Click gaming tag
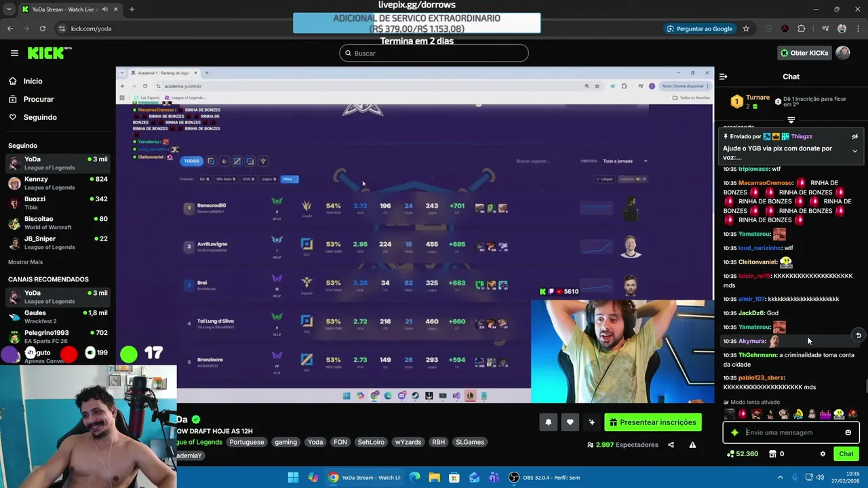The height and width of the screenshot is (488, 868). [x=285, y=442]
